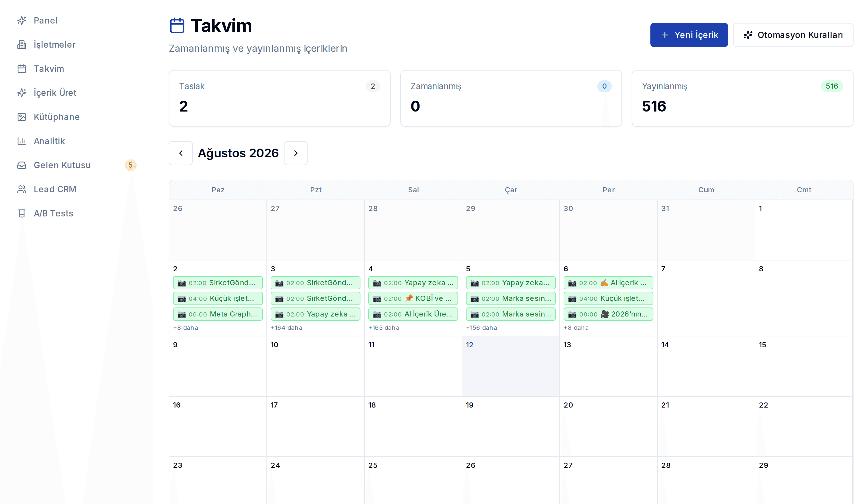
Task: Expand +8 daha on August 2
Action: 186,328
